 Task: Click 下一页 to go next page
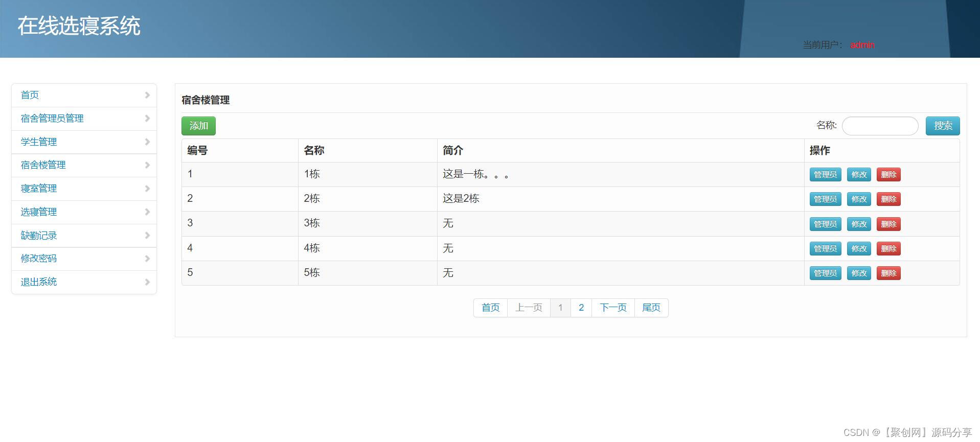[613, 308]
